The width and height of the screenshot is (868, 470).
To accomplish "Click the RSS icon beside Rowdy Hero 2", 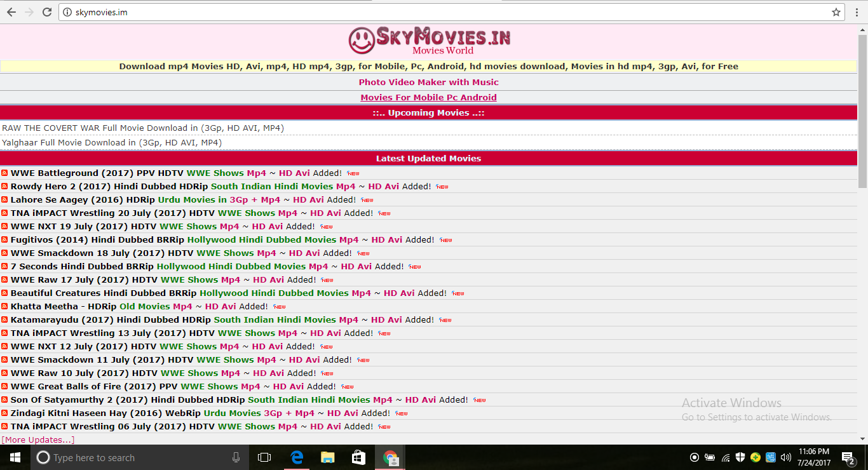I will (4, 186).
